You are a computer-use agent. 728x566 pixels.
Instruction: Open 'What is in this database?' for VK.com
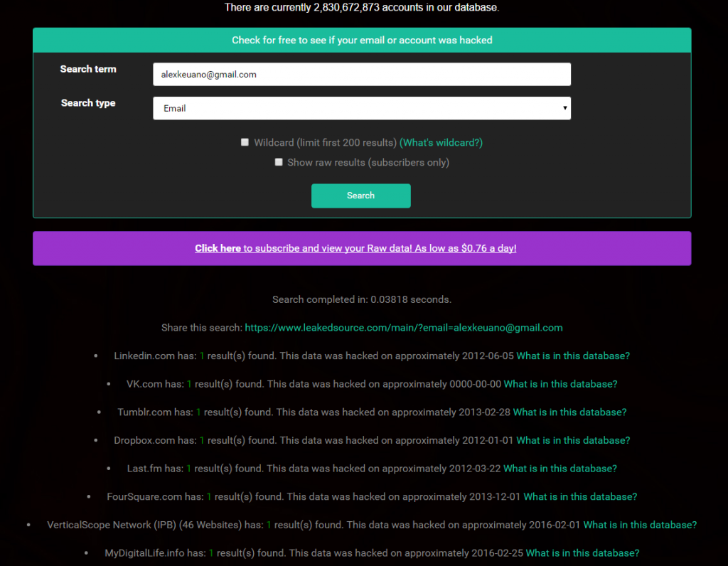(560, 384)
